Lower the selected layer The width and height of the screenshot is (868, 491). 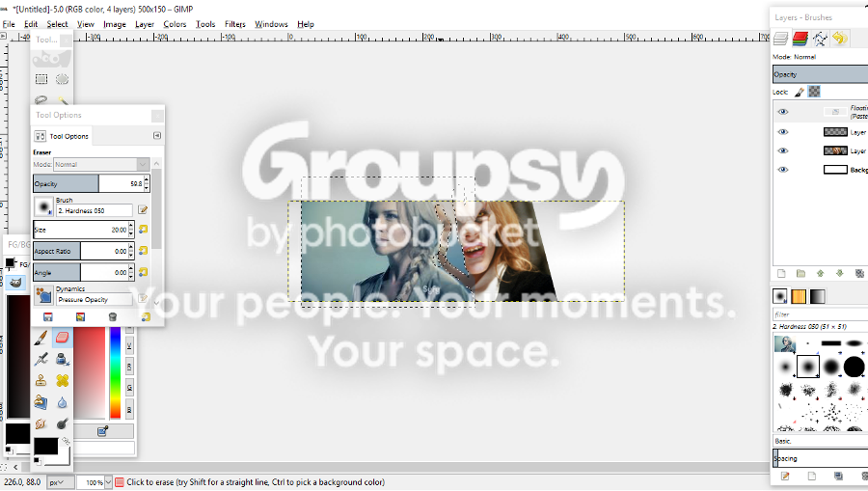[x=840, y=273]
